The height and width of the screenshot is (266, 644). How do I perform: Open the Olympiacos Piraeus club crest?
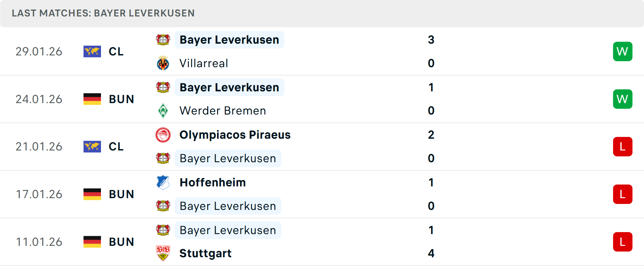163,135
